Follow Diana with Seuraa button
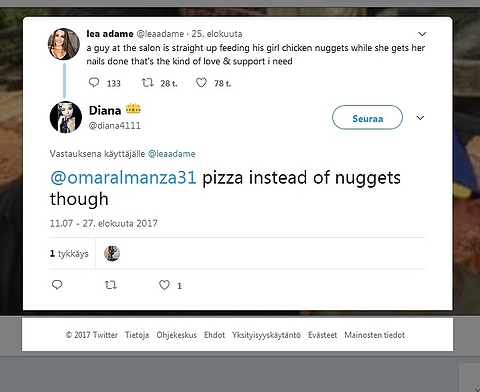480x392 pixels. coord(367,117)
